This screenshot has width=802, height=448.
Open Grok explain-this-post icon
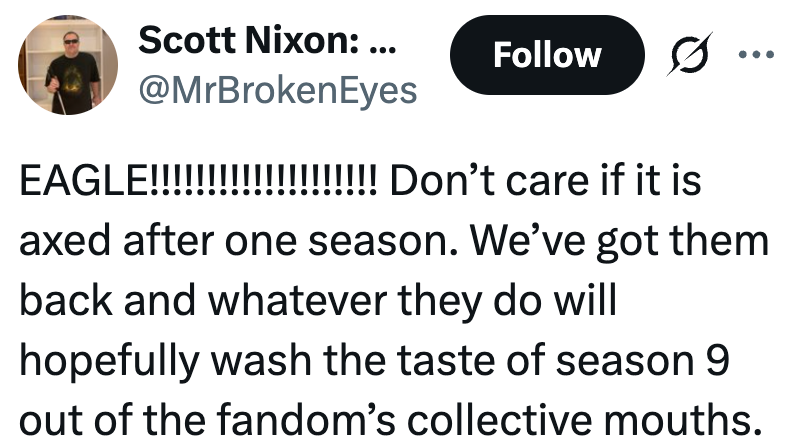pyautogui.click(x=689, y=54)
